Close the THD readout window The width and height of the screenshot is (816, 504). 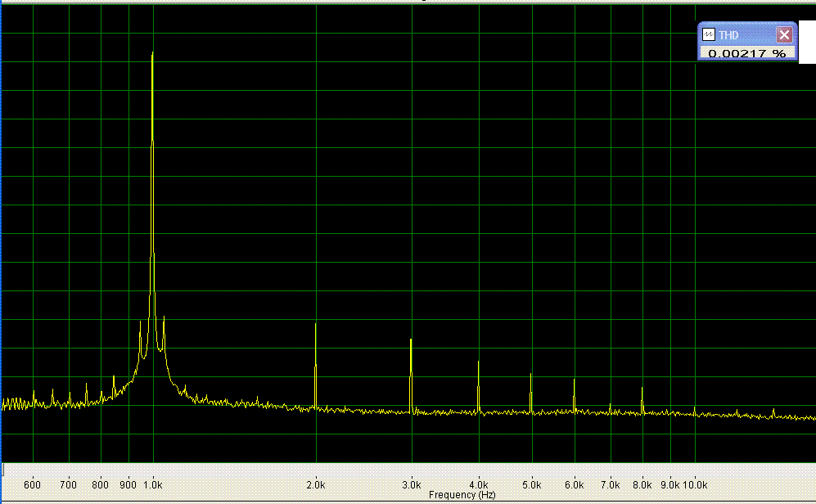[784, 35]
